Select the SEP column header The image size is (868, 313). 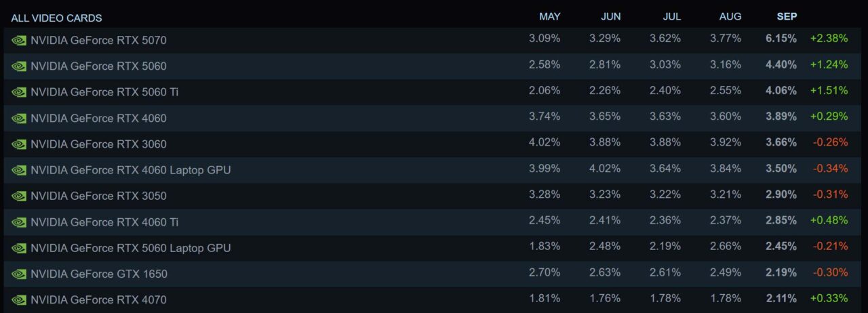tap(787, 16)
